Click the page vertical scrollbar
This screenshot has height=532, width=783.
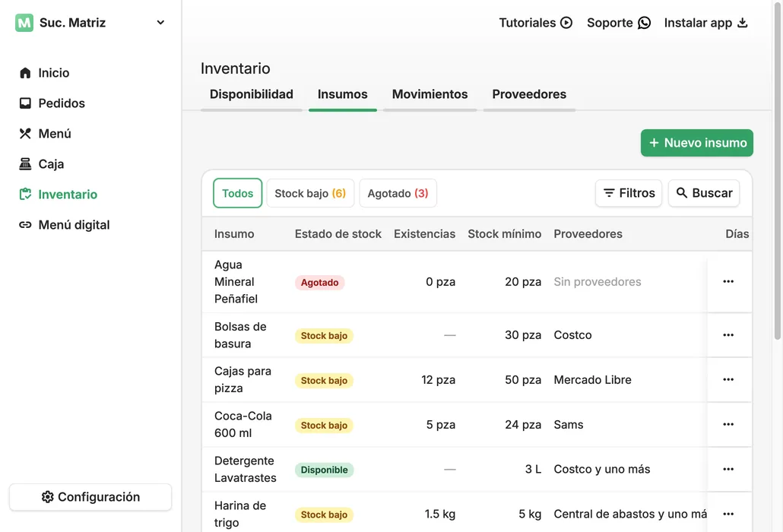[778, 169]
